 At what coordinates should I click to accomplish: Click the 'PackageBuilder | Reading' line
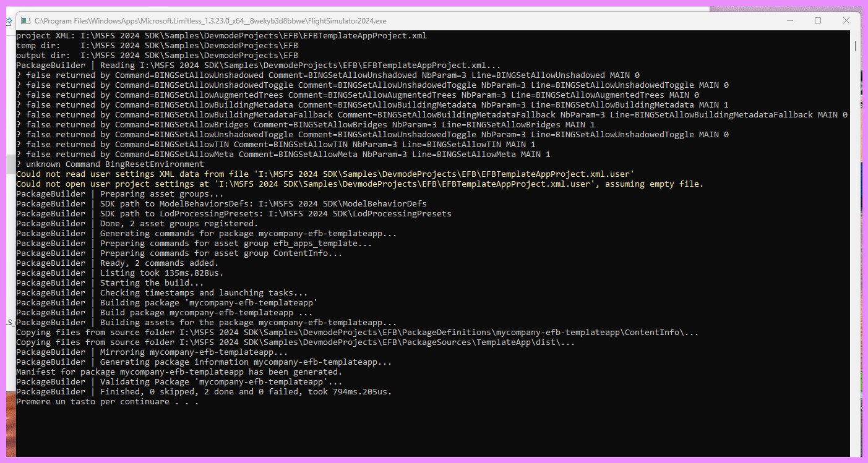[x=259, y=66]
